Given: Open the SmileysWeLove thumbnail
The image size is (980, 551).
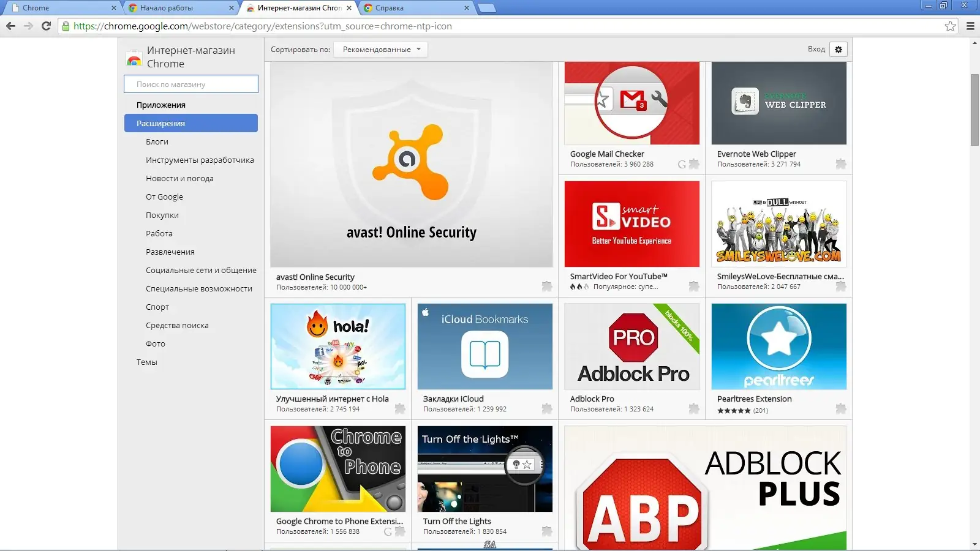Looking at the screenshot, I should [779, 224].
